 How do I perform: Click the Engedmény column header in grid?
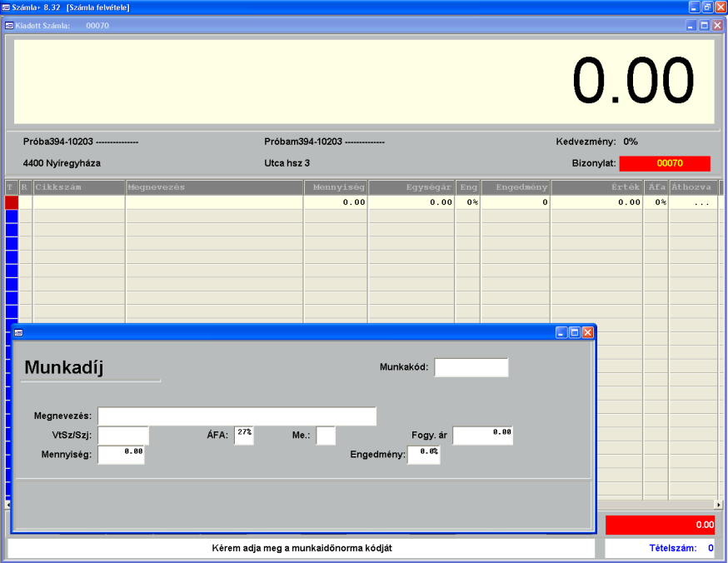click(516, 187)
